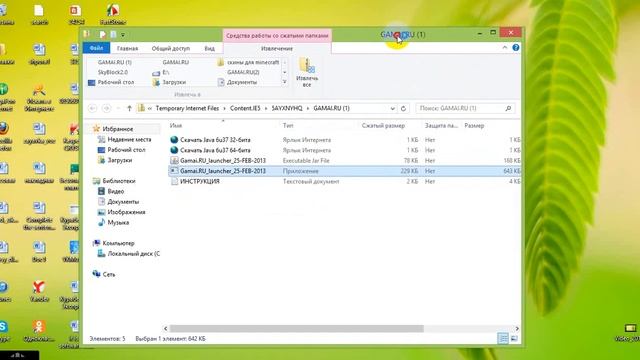Open Локальный диск (C drive
The height and width of the screenshot is (360, 640).
point(133,253)
